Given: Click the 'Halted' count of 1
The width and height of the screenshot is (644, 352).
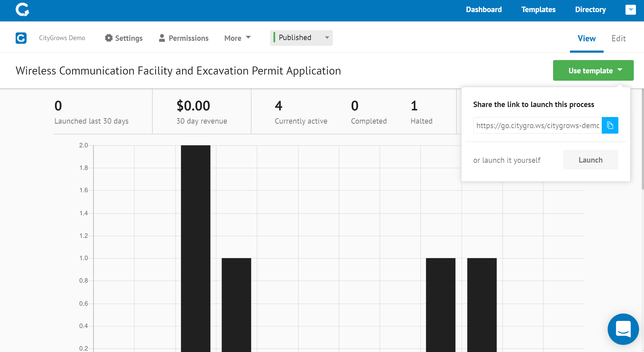Looking at the screenshot, I should 414,105.
